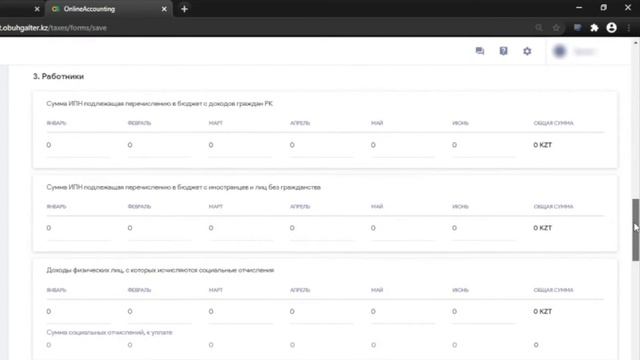Edit June field for IPN from RK citizens
The image size is (640, 360).
[484, 145]
